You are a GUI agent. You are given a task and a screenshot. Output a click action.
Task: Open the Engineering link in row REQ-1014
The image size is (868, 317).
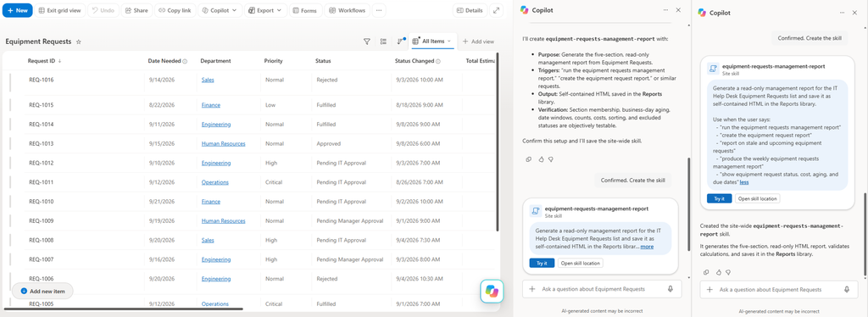216,125
